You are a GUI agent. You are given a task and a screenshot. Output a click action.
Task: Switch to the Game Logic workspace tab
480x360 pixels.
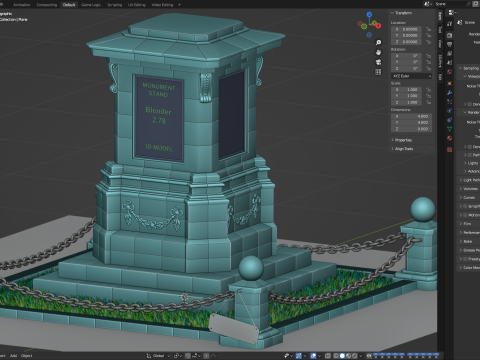point(91,5)
